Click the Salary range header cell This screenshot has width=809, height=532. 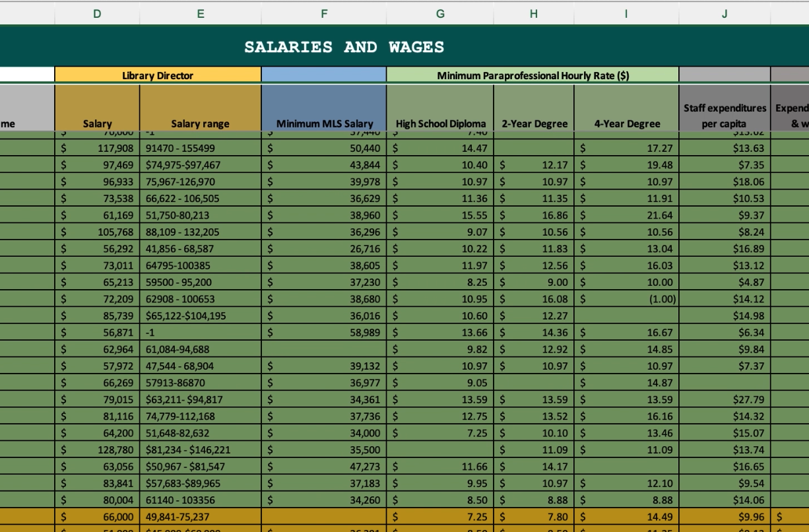(x=201, y=108)
